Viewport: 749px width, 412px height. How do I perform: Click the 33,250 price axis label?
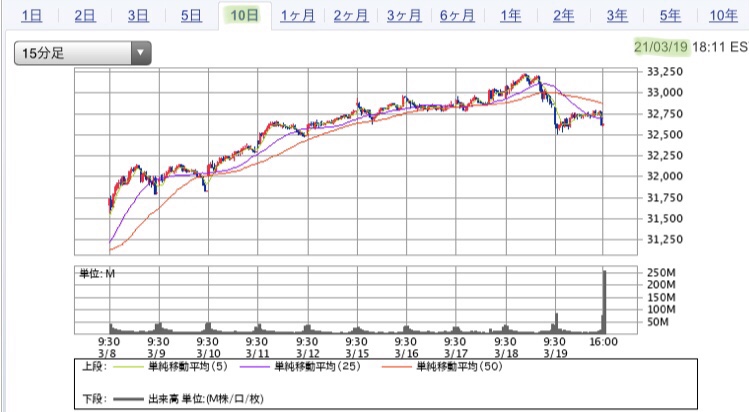(664, 72)
